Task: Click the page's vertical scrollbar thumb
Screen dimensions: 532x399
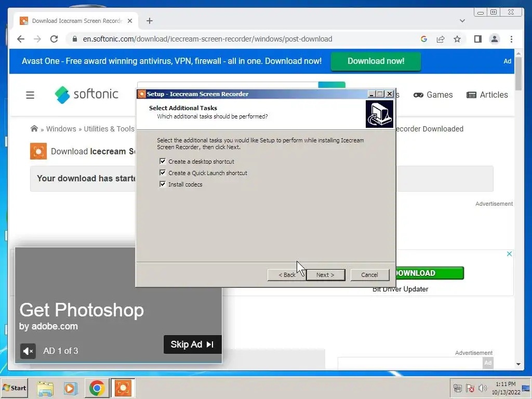Action: point(518,73)
